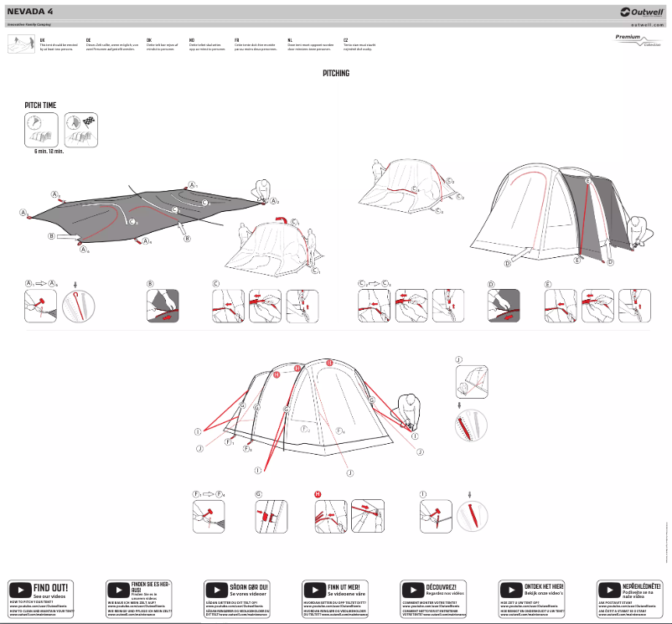Click the outwell.com link in the header
Screen dimensions: 672x624
[x=646, y=25]
